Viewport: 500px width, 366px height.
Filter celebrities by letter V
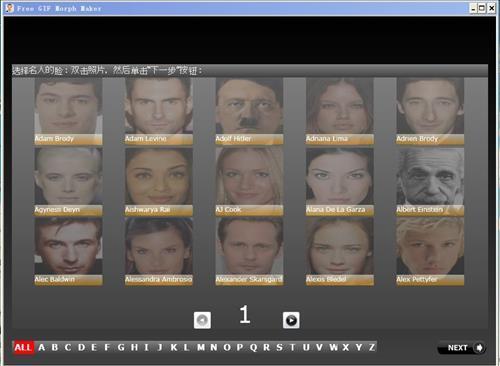pos(319,347)
